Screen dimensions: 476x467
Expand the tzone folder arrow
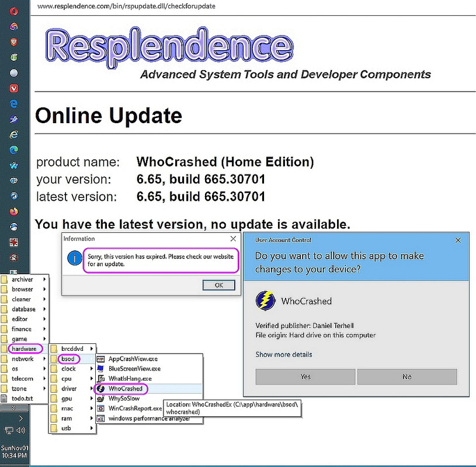click(x=44, y=388)
